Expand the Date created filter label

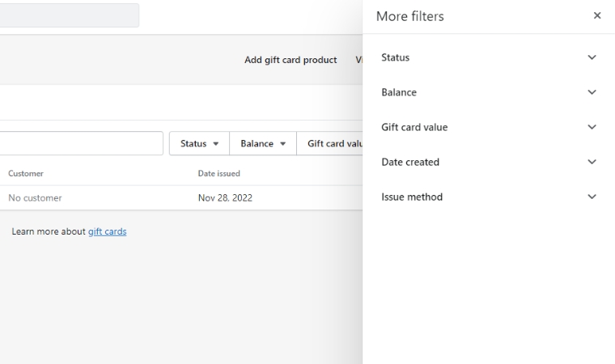point(409,163)
